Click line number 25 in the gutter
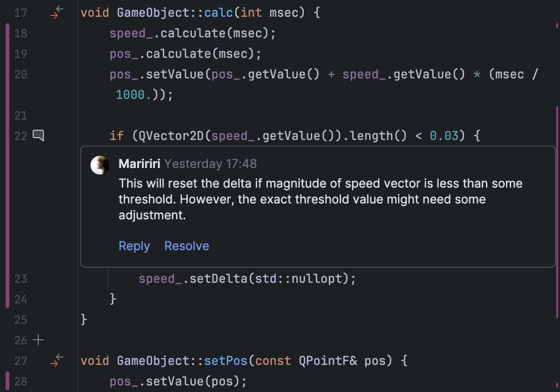This screenshot has width=560, height=392. 21,320
